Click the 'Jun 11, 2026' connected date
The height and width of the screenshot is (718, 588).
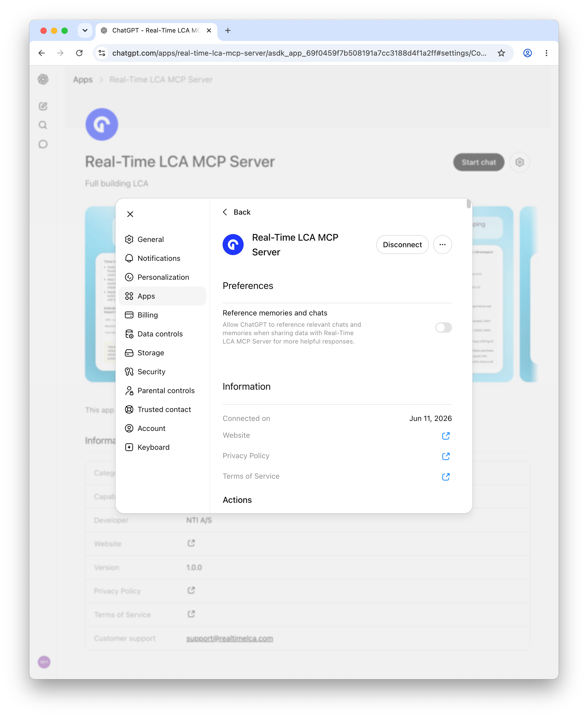coord(430,419)
